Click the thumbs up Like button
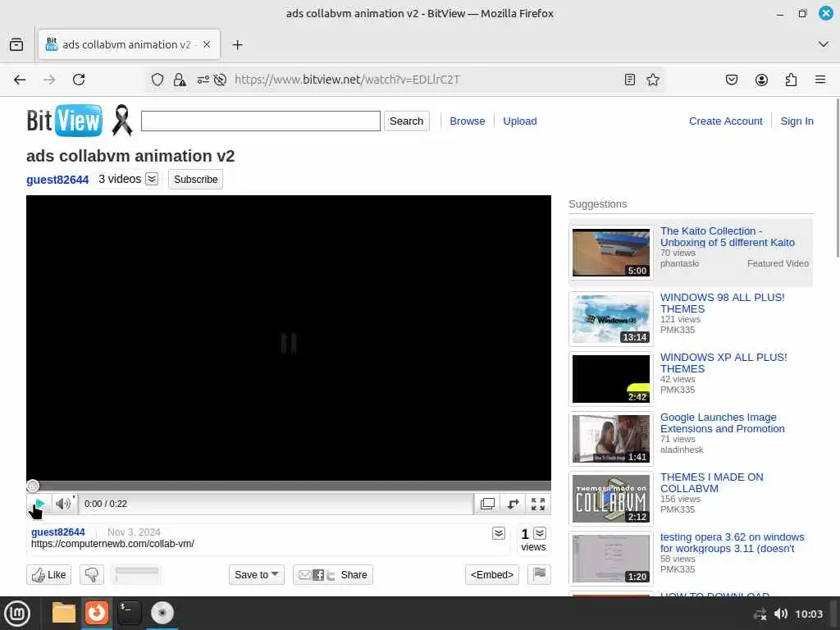Screen dimensions: 840x630 tap(48, 575)
